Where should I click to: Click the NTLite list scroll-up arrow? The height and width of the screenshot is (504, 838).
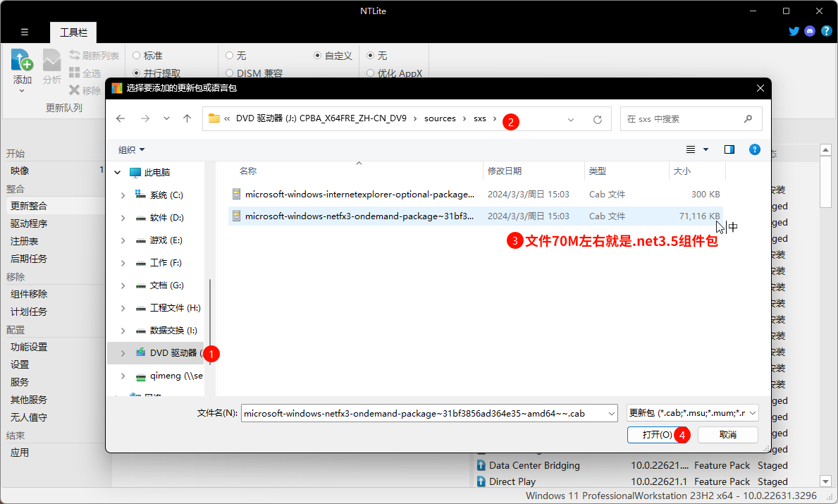click(826, 150)
